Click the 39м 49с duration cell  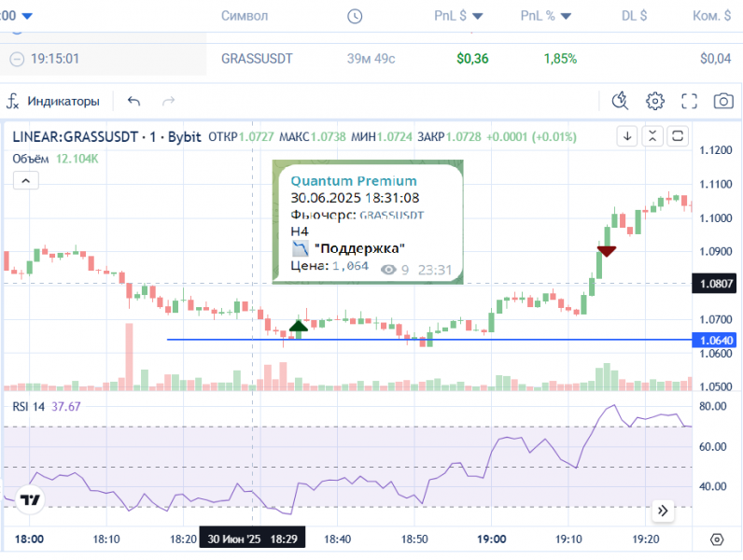(371, 59)
